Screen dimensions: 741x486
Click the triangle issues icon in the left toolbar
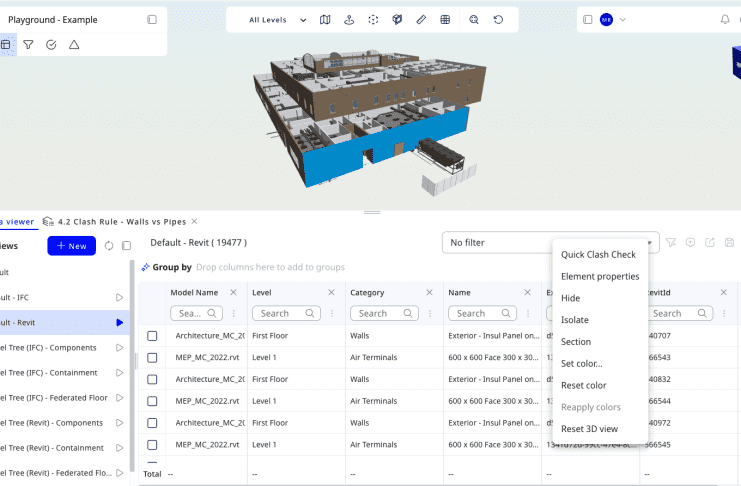[74, 45]
